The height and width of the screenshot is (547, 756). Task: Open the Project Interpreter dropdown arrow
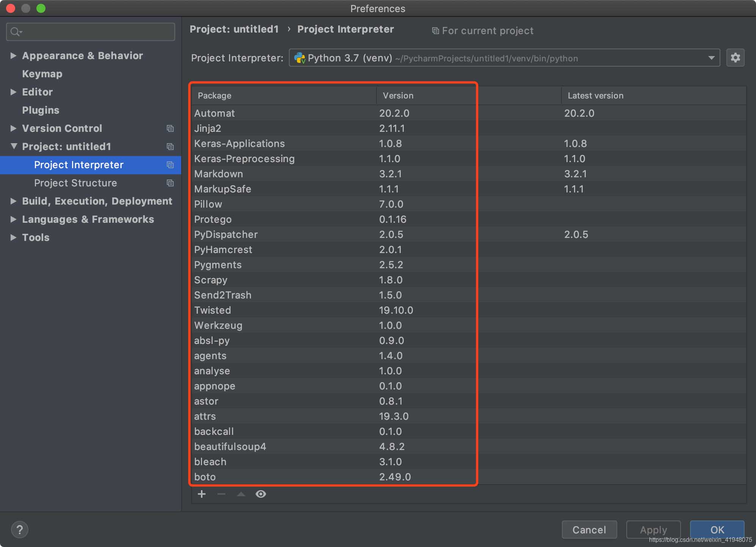tap(711, 58)
